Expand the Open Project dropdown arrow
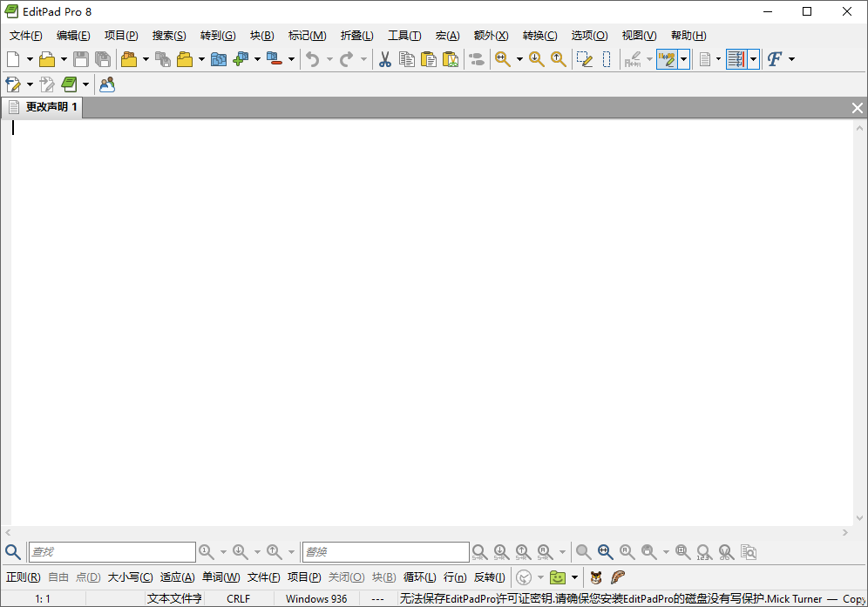 tap(146, 59)
